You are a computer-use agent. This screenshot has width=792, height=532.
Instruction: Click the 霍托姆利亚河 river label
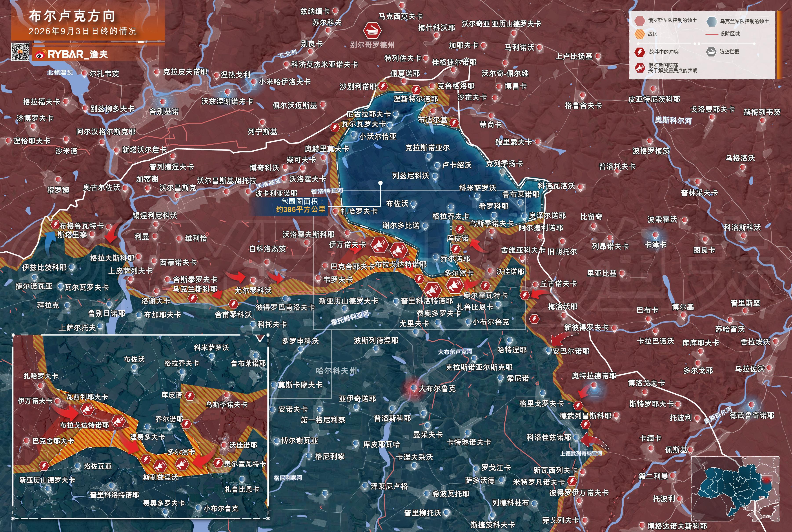point(350,318)
